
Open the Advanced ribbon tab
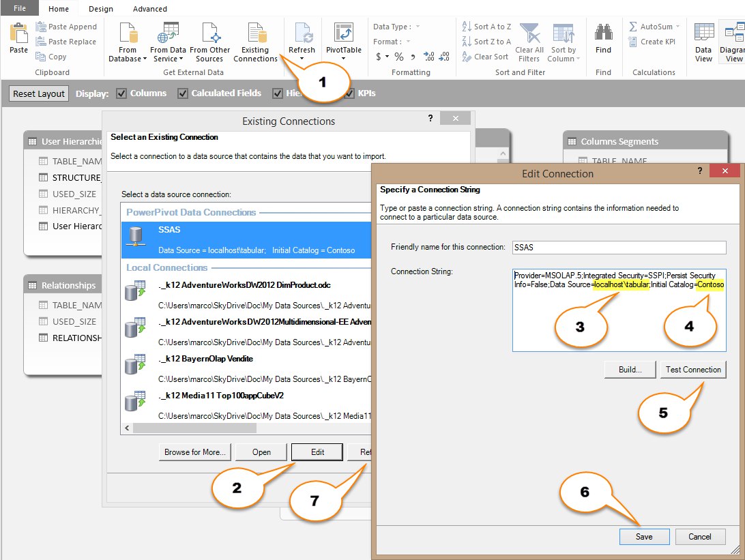coord(150,9)
